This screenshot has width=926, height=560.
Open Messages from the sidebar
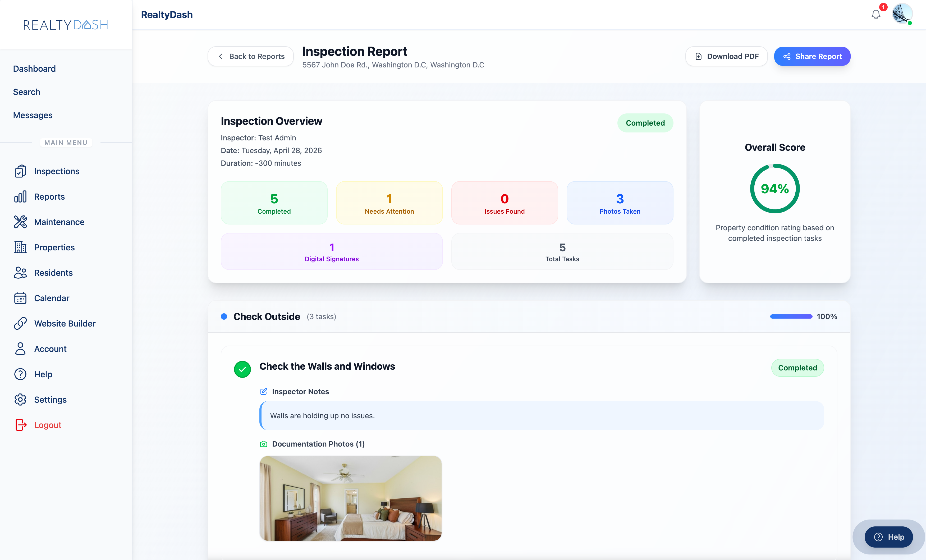[33, 115]
